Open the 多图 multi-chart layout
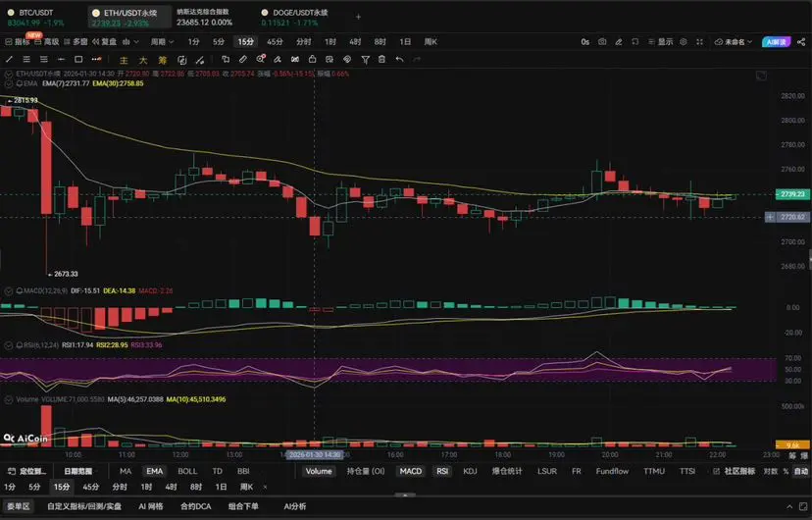 click(76, 42)
